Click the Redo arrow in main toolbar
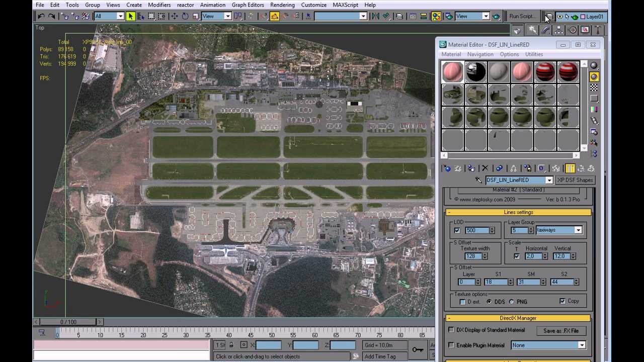644x362 pixels. (x=52, y=17)
